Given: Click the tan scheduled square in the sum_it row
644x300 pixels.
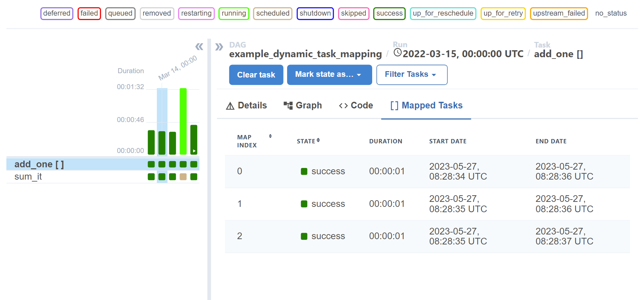Looking at the screenshot, I should (x=182, y=177).
